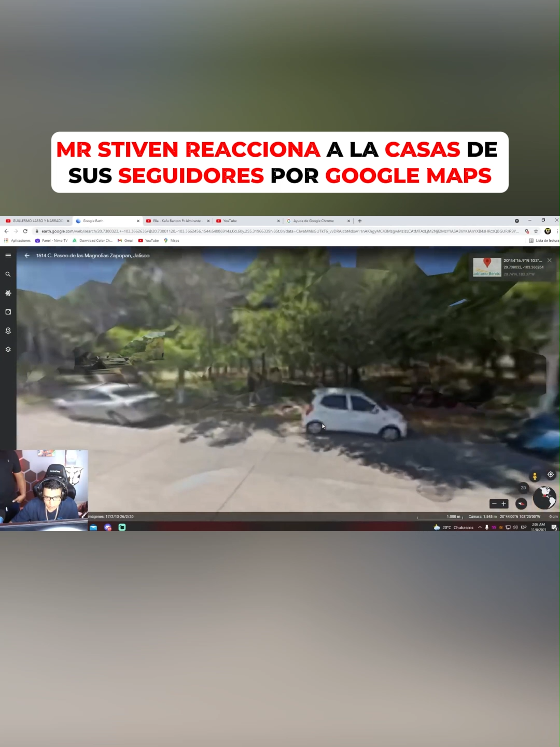Enable My Location with the target icon
The image size is (560, 747).
pyautogui.click(x=551, y=474)
